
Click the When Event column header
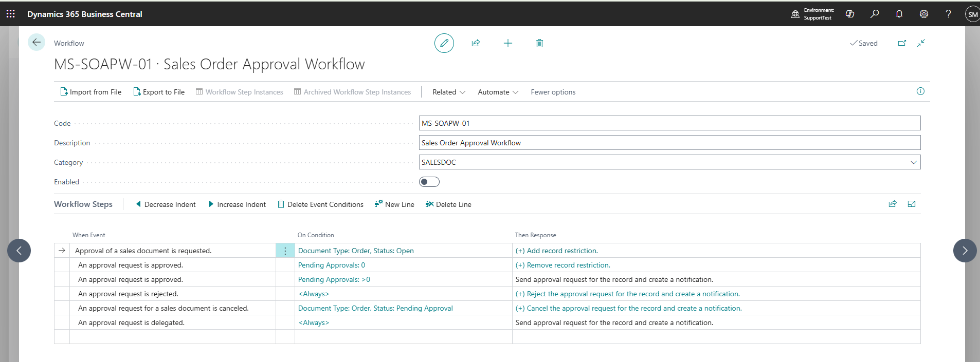[x=88, y=235]
